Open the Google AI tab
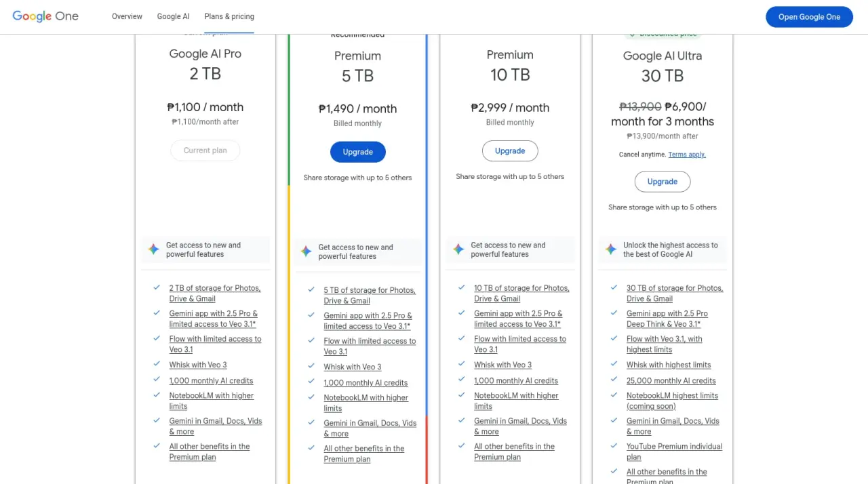The width and height of the screenshot is (868, 484). [x=173, y=16]
